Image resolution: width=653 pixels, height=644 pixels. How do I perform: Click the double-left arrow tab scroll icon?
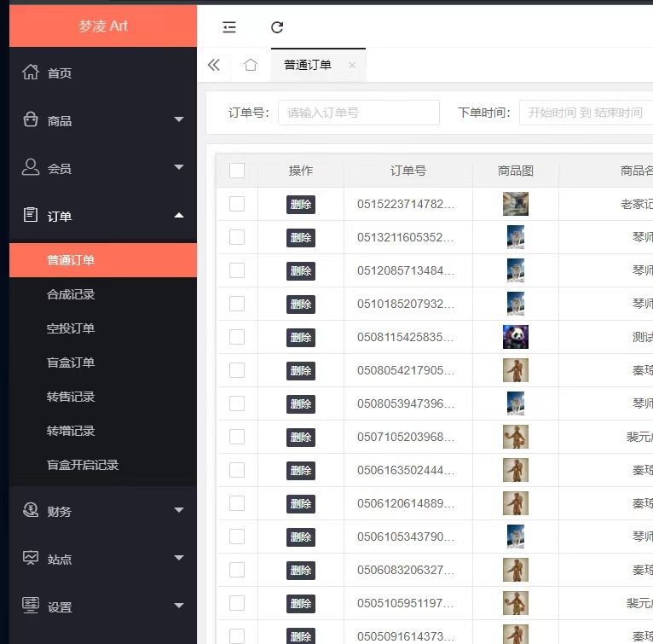click(x=214, y=65)
